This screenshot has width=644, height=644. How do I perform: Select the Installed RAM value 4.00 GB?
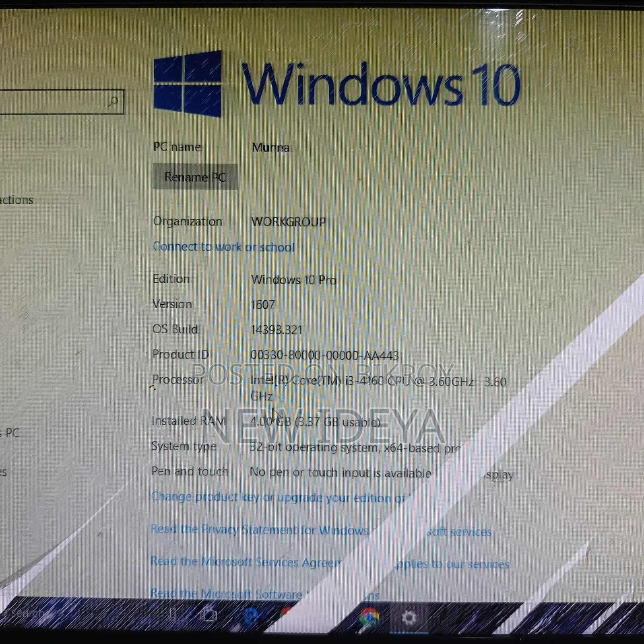[315, 422]
